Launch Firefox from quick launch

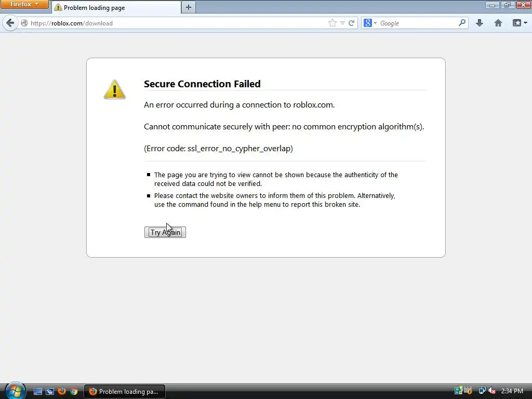(x=62, y=391)
